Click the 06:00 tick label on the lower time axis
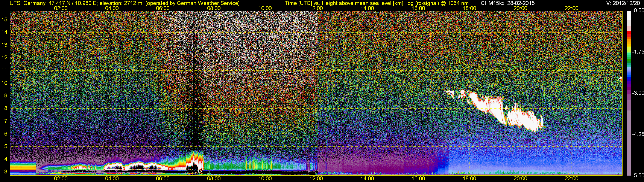This screenshot has height=182, width=644. pyautogui.click(x=163, y=179)
